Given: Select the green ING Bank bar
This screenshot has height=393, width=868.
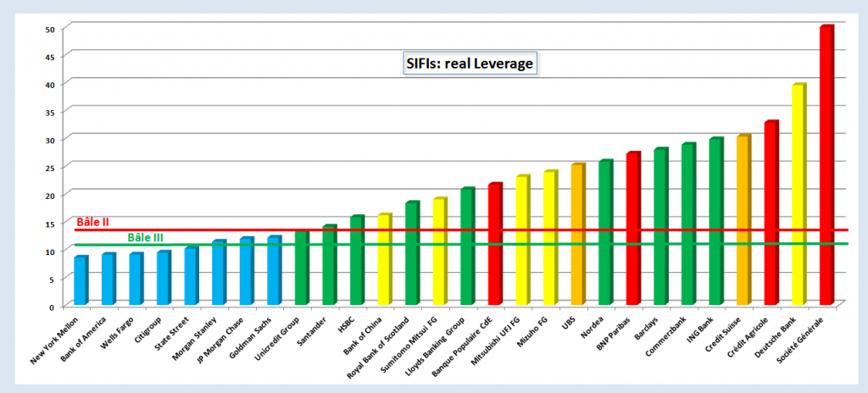Looking at the screenshot, I should [x=715, y=221].
